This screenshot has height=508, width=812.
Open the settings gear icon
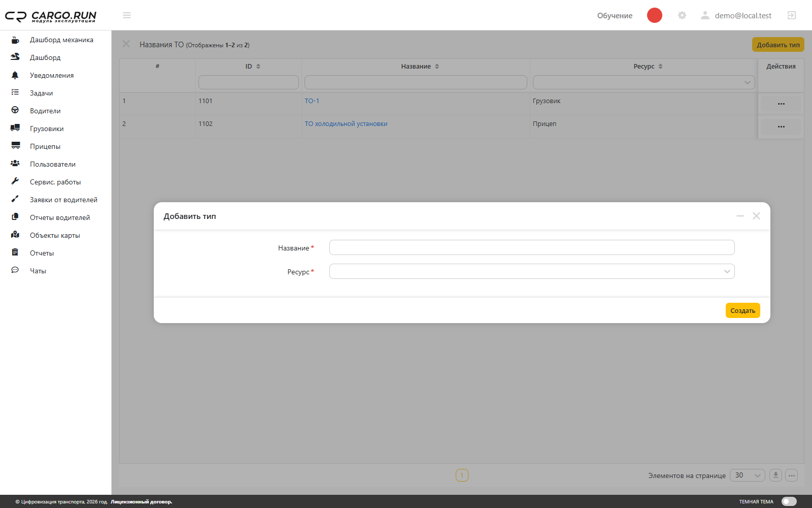682,15
